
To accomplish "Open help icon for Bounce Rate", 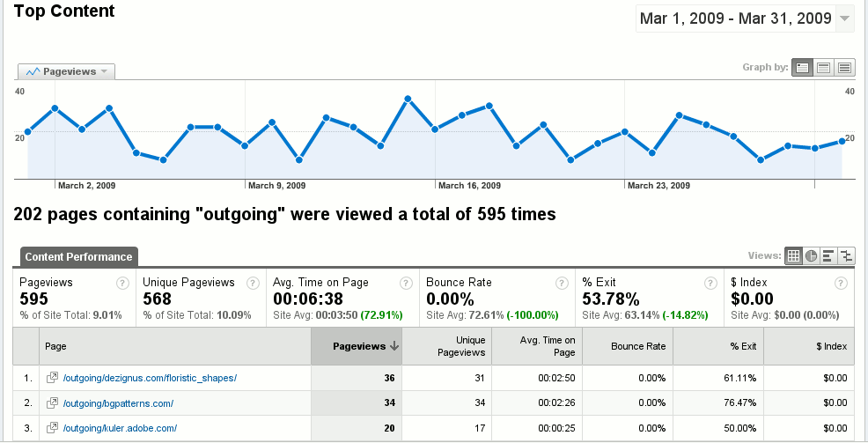I will point(560,284).
